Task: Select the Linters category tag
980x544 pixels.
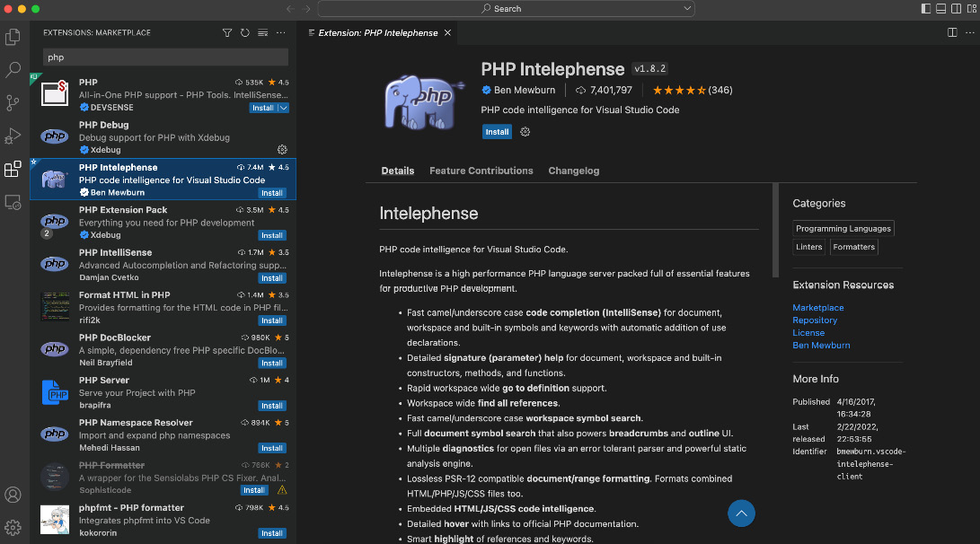Action: 808,247
